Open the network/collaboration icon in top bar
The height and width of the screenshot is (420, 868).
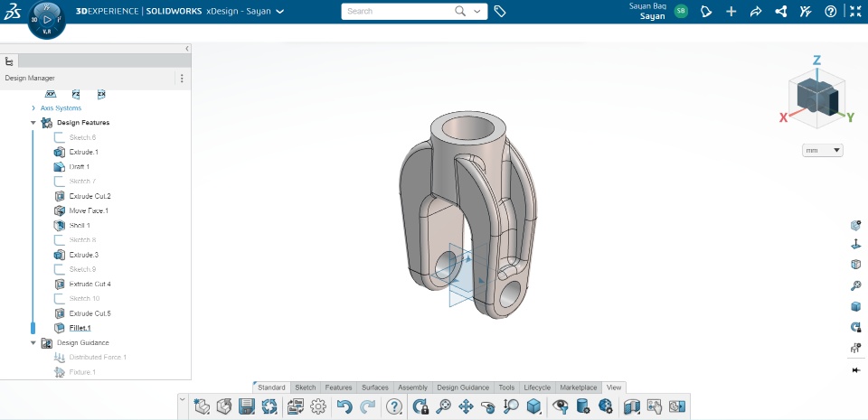click(781, 11)
